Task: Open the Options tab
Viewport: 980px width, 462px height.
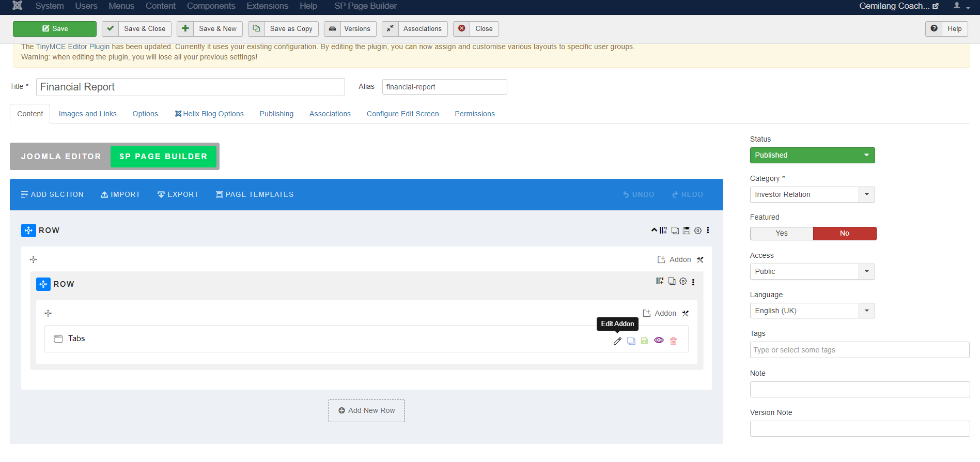Action: (145, 114)
